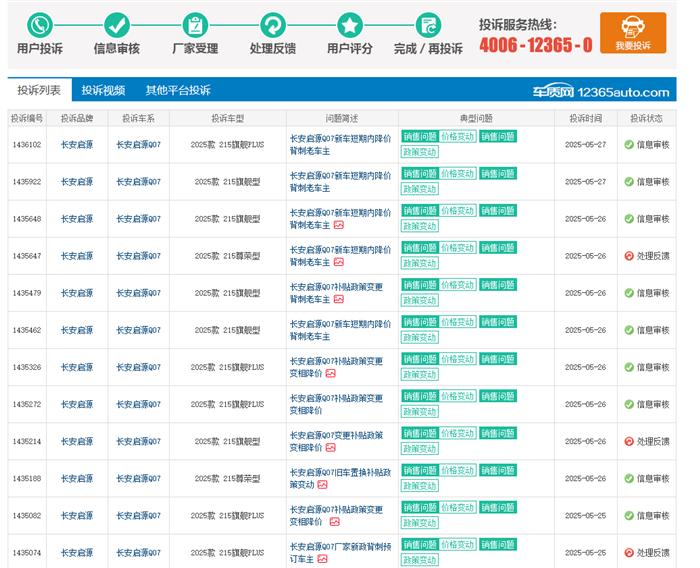The image size is (700, 568).
Task: Open complaint 1435188 旧车置换补贴 description link
Action: [340, 478]
